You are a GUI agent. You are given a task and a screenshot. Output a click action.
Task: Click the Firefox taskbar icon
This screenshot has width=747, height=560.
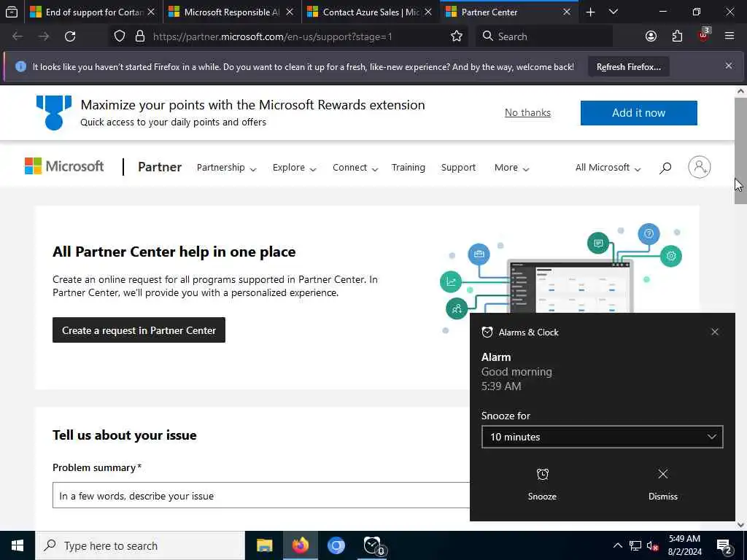point(300,545)
